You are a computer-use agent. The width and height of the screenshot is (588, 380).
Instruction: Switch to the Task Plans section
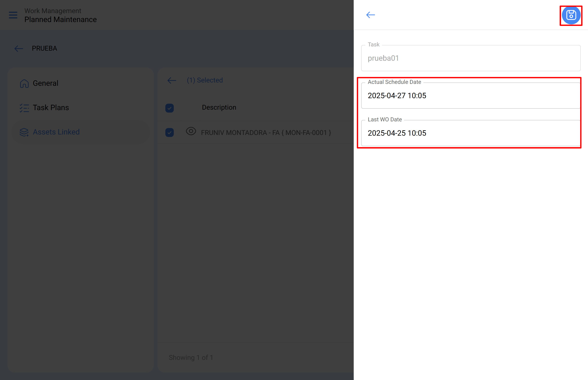pos(51,108)
